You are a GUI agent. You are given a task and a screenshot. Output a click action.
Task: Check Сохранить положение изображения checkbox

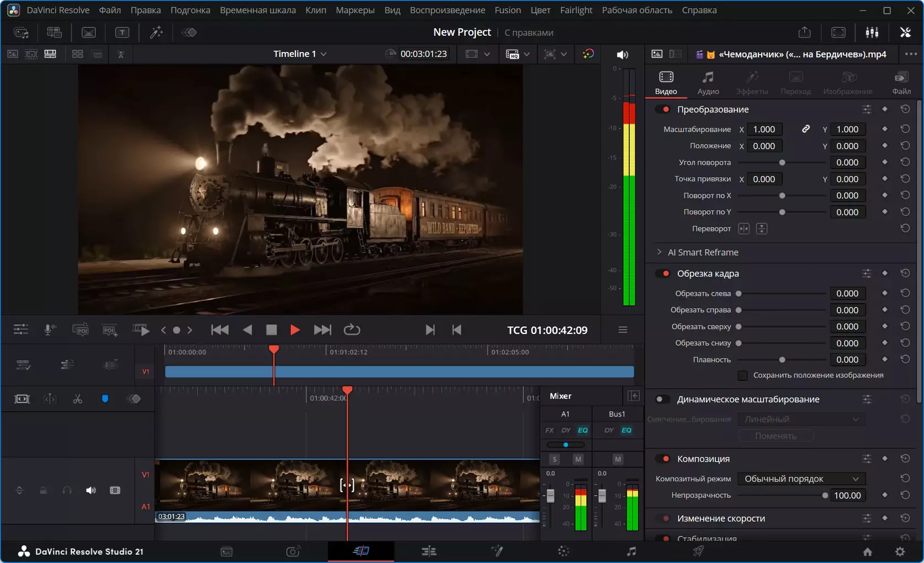(x=742, y=375)
